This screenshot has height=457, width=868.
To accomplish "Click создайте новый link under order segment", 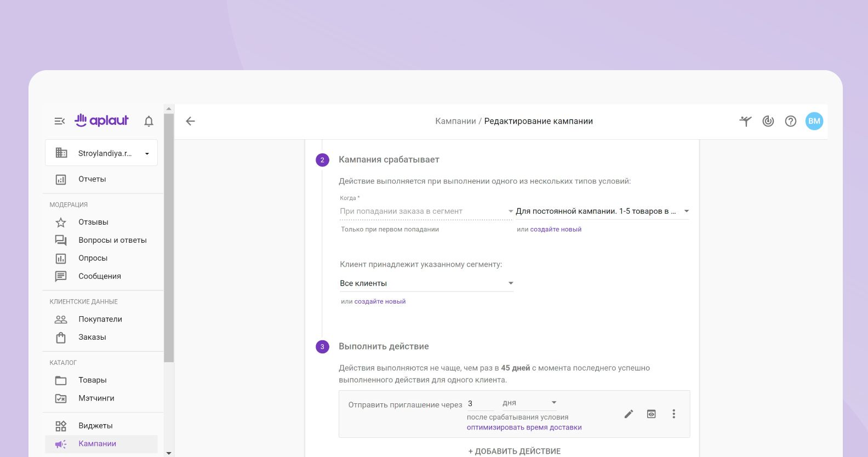I will (x=556, y=230).
